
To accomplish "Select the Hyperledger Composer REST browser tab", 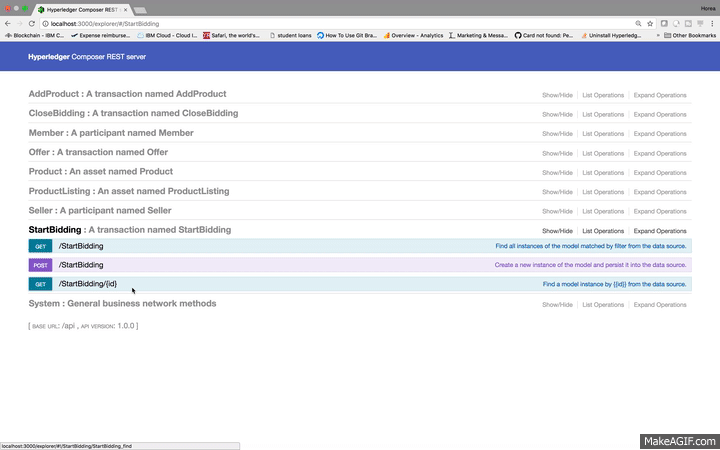I will [x=78, y=8].
